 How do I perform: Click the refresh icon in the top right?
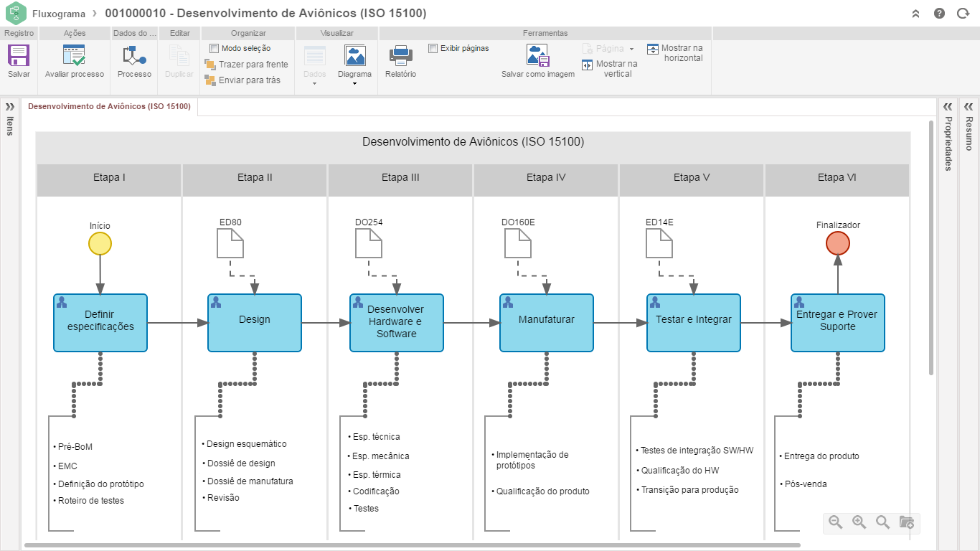963,14
